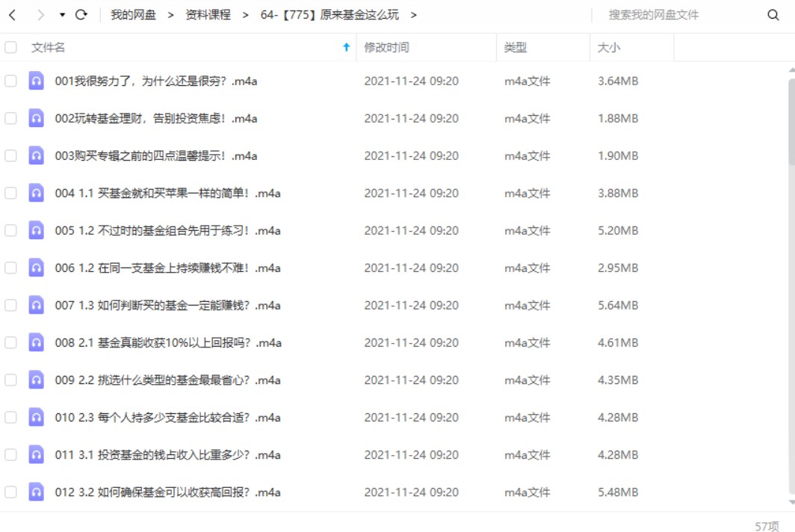Go to 我的网盘 via breadcrumb

click(132, 13)
